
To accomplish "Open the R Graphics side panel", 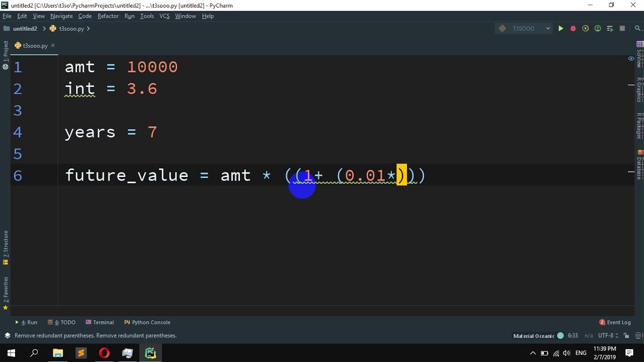I will click(640, 89).
